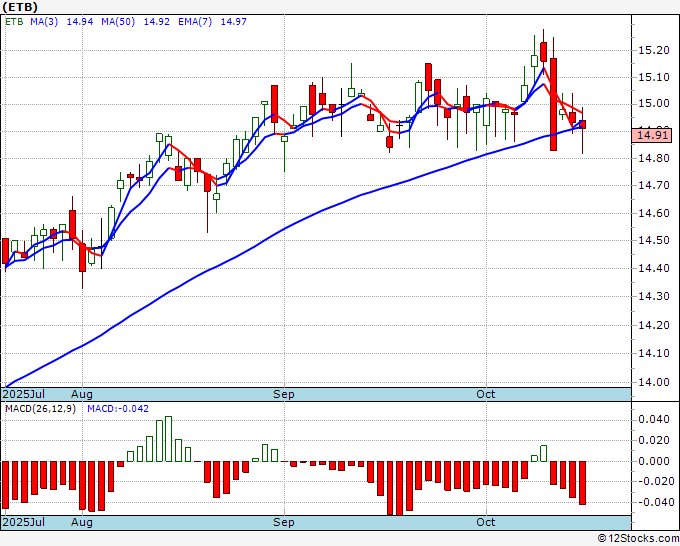Click the tallest green MACD histogram bar
The image size is (680, 546).
point(168,439)
